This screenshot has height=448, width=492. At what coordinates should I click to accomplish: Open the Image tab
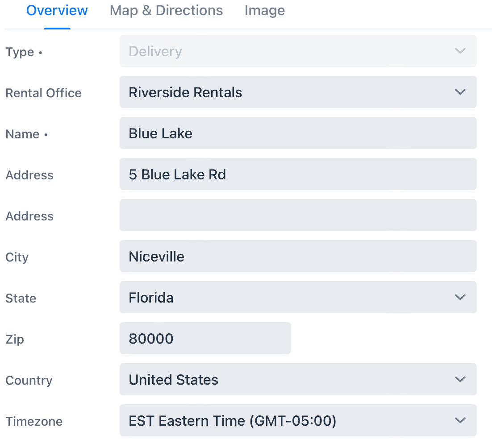click(264, 11)
